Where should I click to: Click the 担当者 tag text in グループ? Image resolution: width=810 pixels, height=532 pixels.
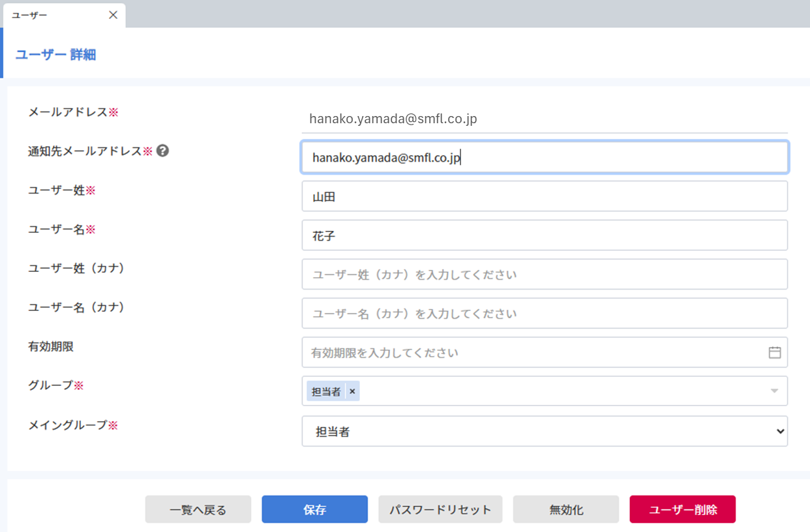click(x=326, y=392)
